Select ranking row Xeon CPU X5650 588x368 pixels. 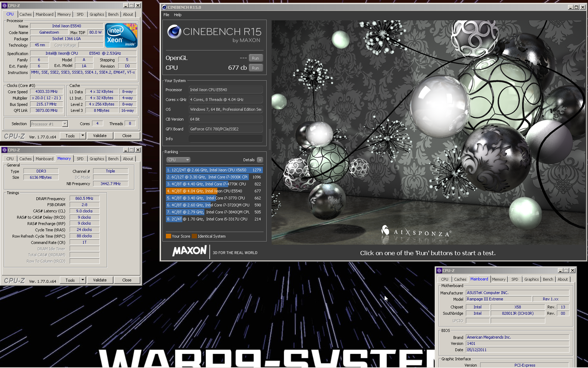pos(214,170)
